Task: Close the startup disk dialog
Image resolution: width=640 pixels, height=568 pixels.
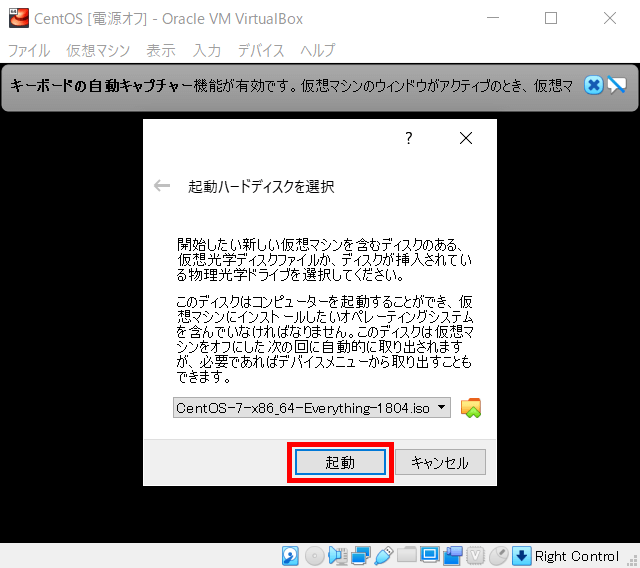Action: [x=466, y=138]
